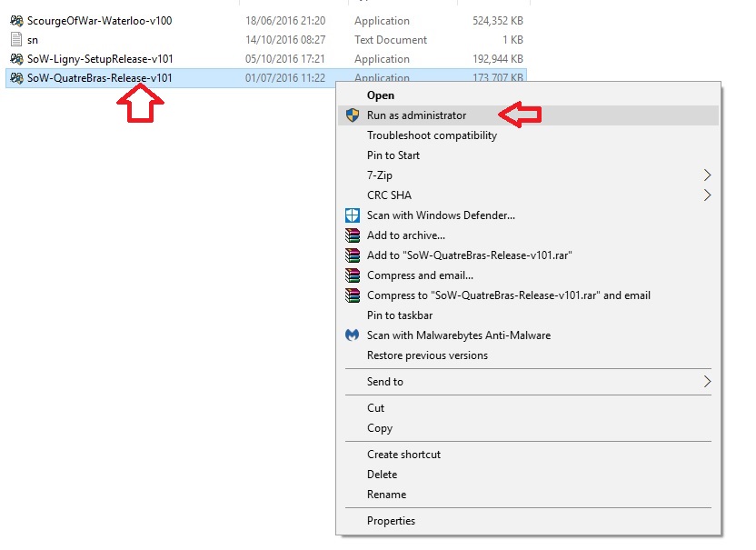Image resolution: width=756 pixels, height=550 pixels.
Task: Select the sn file name
Action: (33, 40)
